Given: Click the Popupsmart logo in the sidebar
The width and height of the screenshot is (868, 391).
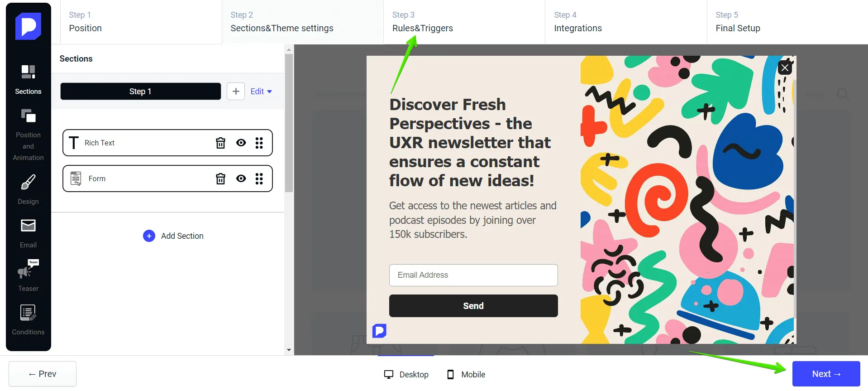Looking at the screenshot, I should (x=28, y=26).
